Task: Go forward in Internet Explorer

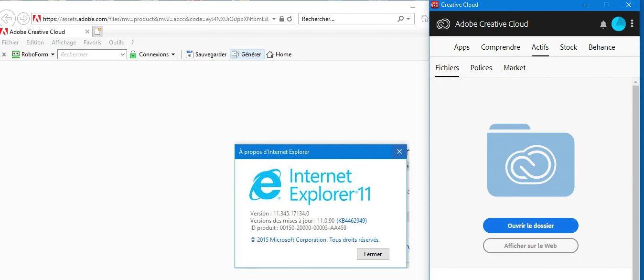Action: click(x=23, y=19)
